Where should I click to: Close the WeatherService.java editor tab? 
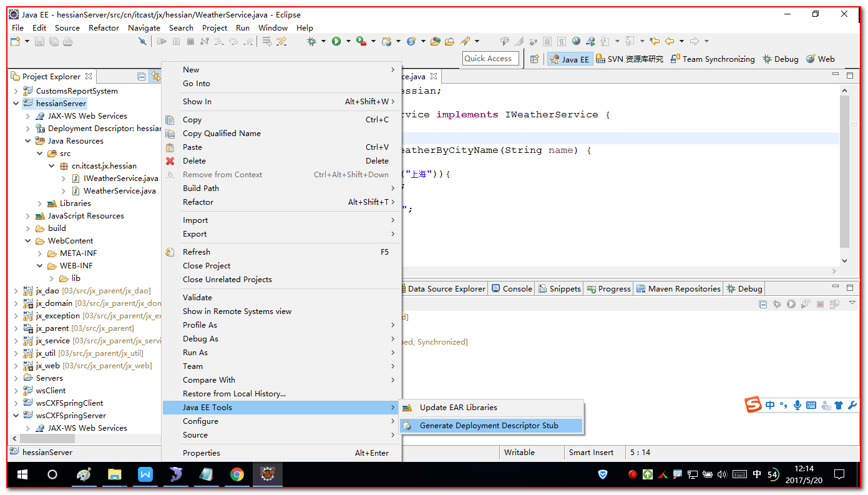tap(434, 76)
